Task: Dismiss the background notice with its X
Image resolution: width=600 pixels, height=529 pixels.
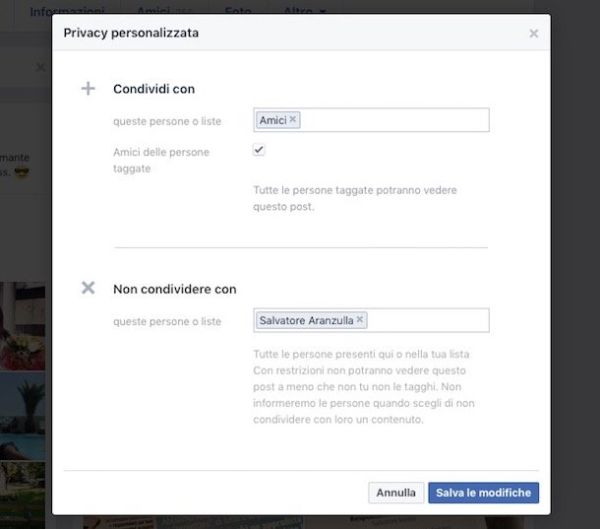Action: [40, 67]
